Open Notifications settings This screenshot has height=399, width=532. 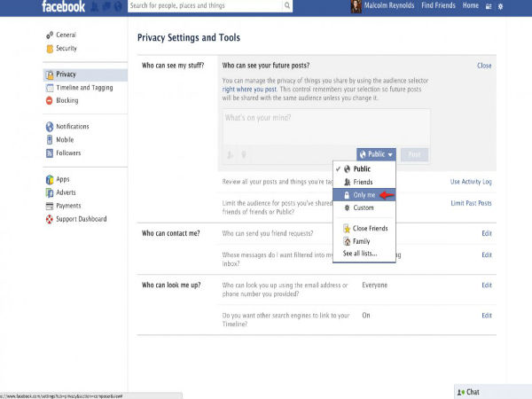pyautogui.click(x=73, y=127)
